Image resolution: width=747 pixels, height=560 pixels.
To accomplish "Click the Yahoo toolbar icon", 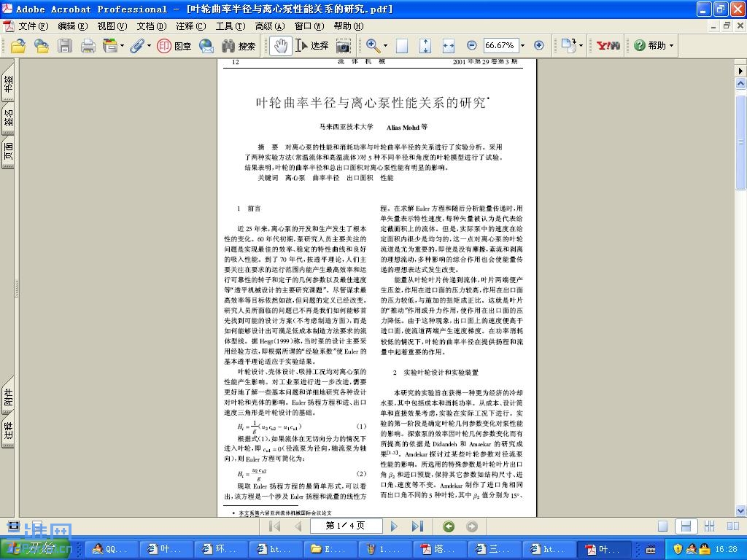I will pos(608,46).
